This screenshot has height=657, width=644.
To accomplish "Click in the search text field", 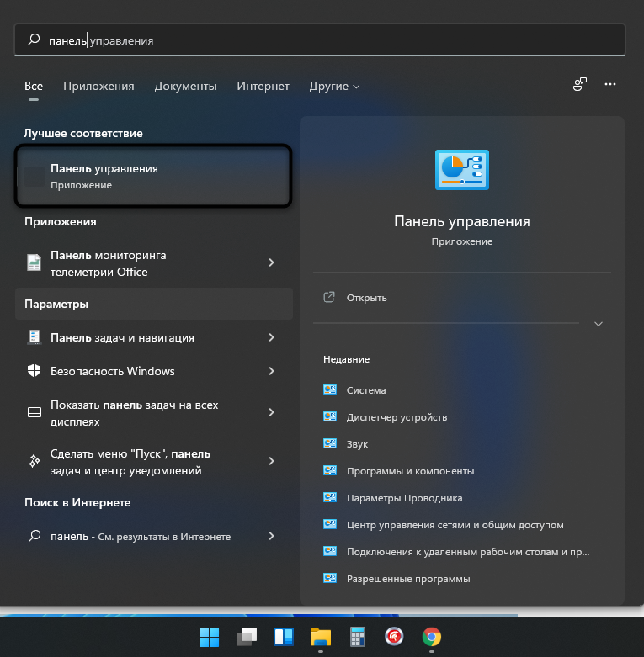I will 320,40.
